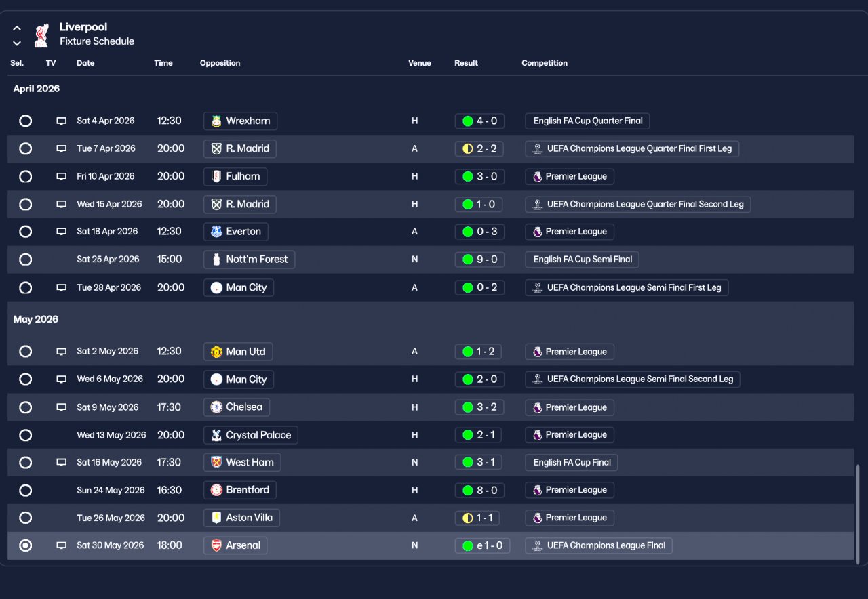Sort by Competition column header
This screenshot has height=599, width=868.
point(545,63)
